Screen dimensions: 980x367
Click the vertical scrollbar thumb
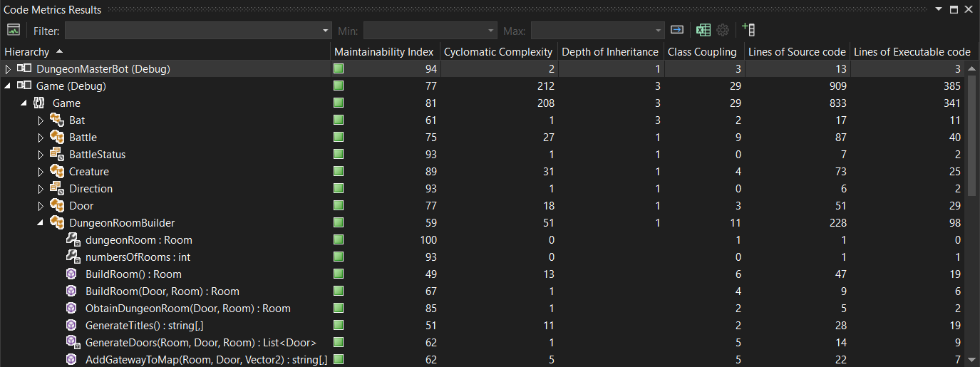coord(971,135)
